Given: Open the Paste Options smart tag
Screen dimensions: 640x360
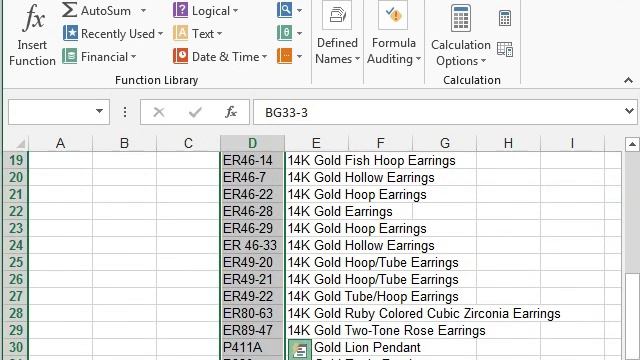Looking at the screenshot, I should [x=300, y=350].
